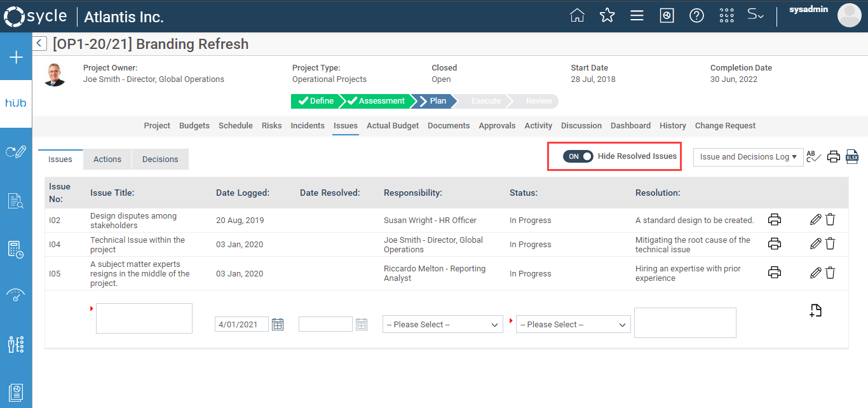Screen dimensions: 868x408
Task: Open the hamburger menu icon
Action: click(x=637, y=15)
